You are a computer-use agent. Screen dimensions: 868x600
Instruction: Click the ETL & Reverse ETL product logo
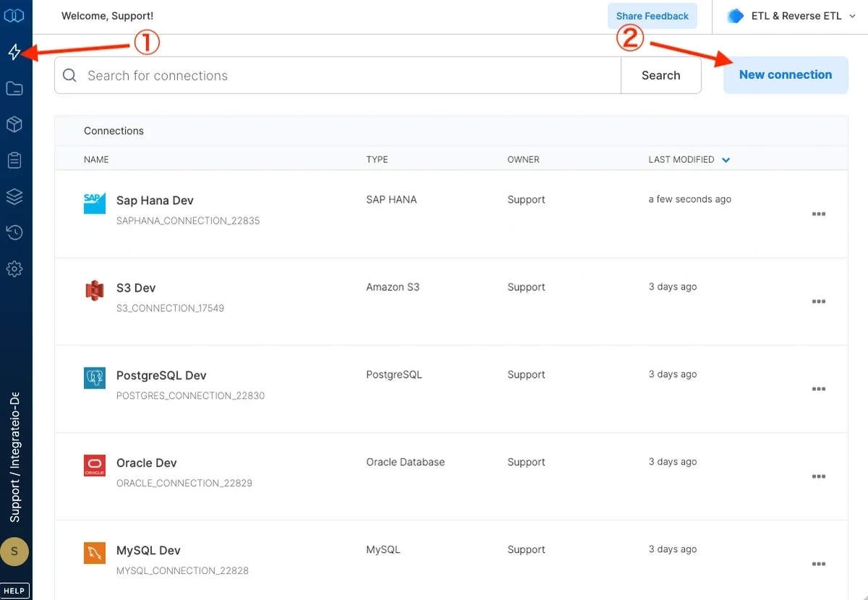coord(736,16)
